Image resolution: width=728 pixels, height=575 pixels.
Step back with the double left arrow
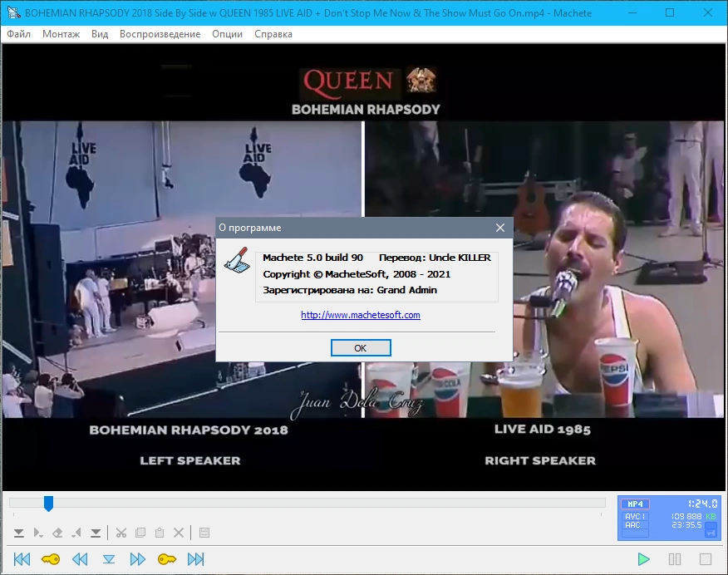coord(80,559)
